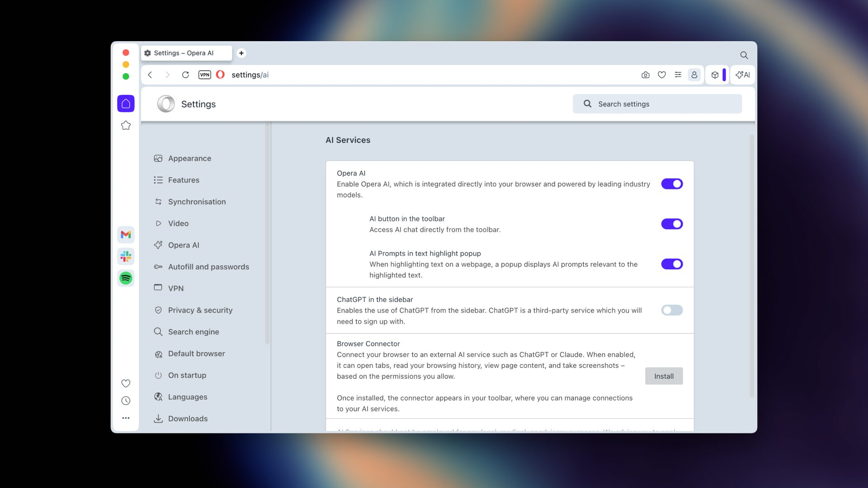Open the extensions cube icon
The width and height of the screenshot is (868, 488).
pyautogui.click(x=715, y=75)
